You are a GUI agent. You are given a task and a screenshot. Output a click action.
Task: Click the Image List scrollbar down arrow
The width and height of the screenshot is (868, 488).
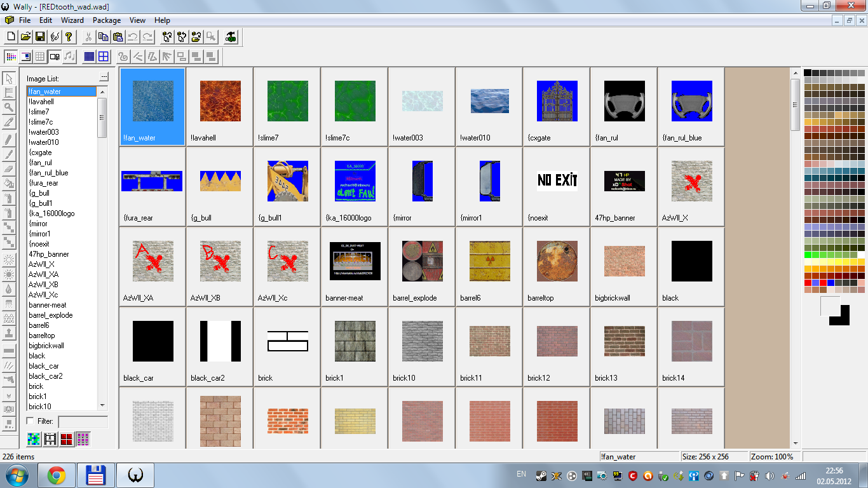pos(102,405)
